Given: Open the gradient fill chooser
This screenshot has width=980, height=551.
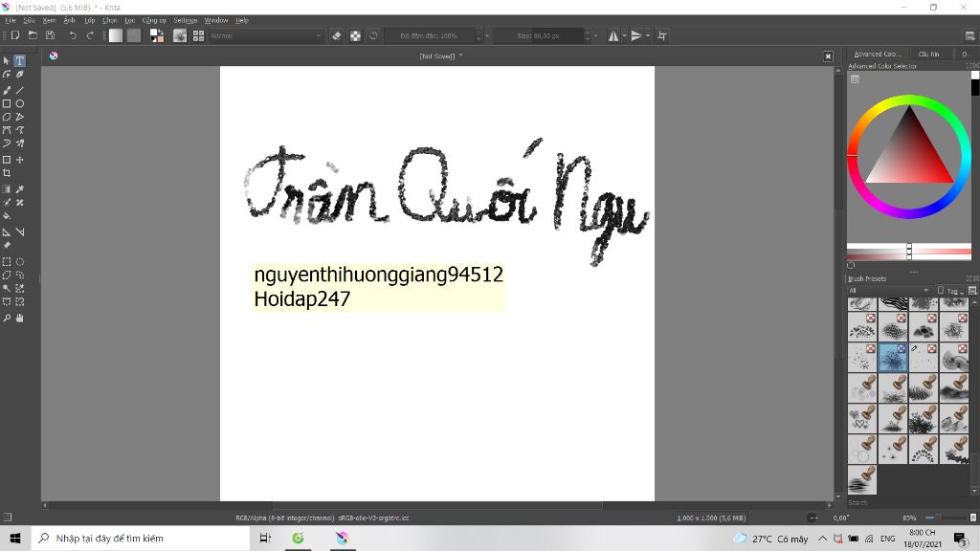Looking at the screenshot, I should [116, 35].
